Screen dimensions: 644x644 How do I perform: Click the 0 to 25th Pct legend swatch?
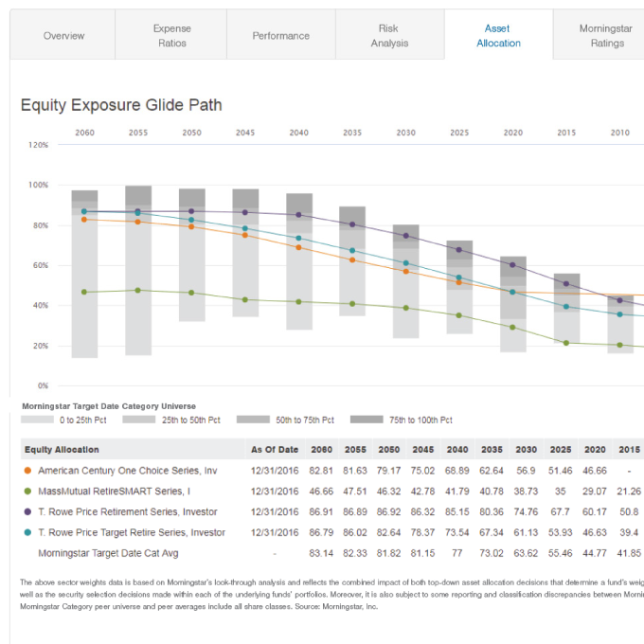pos(37,420)
